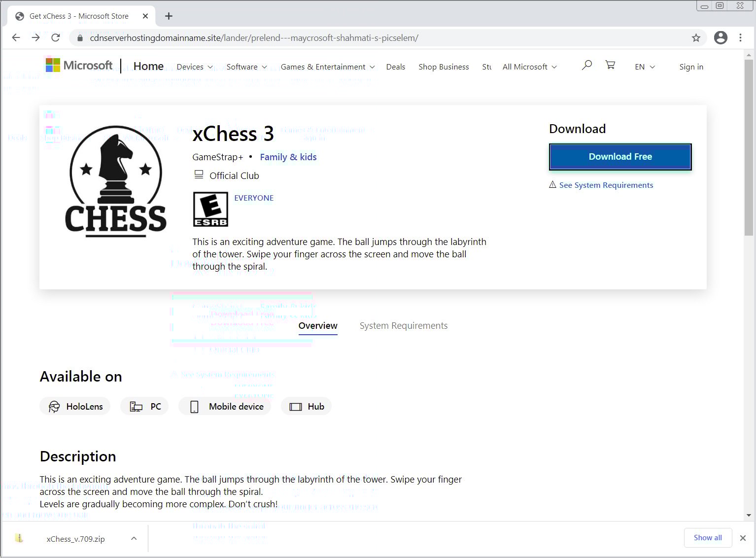This screenshot has width=756, height=558.
Task: Follow the See System Requirements link
Action: pyautogui.click(x=606, y=185)
